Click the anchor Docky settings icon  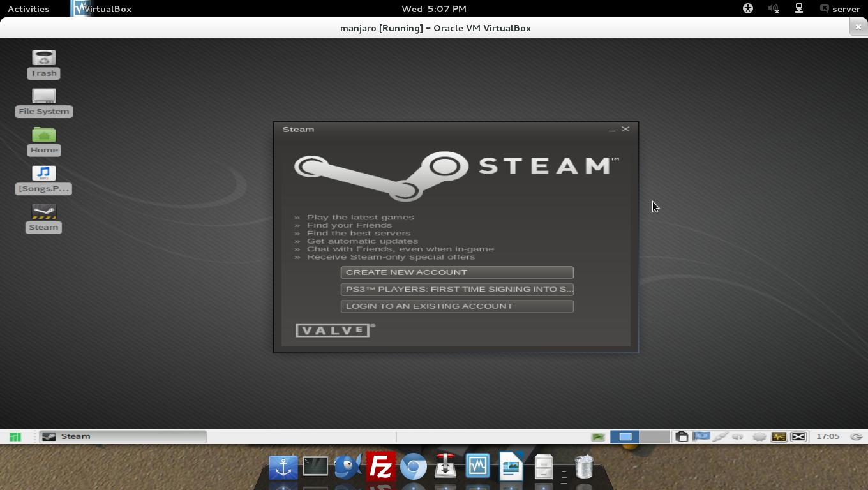[283, 467]
